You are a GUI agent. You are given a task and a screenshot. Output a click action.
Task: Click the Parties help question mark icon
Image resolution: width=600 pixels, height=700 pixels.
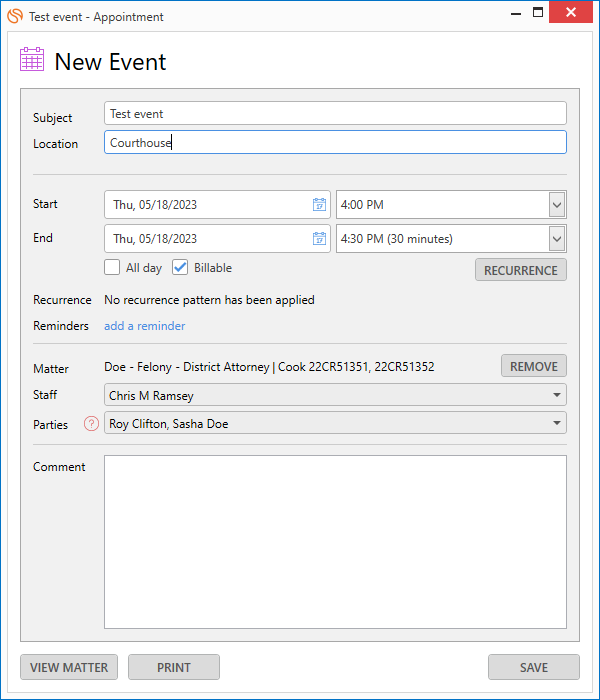tap(91, 424)
